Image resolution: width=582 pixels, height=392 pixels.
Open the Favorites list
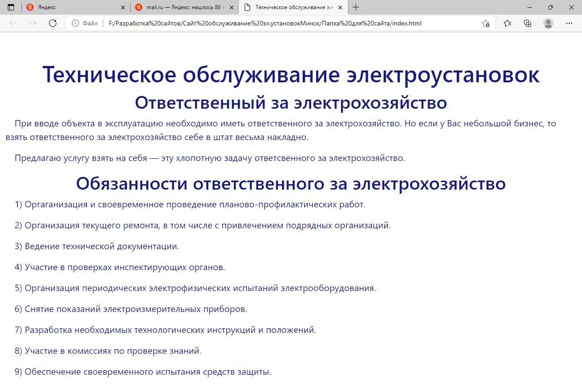point(507,23)
